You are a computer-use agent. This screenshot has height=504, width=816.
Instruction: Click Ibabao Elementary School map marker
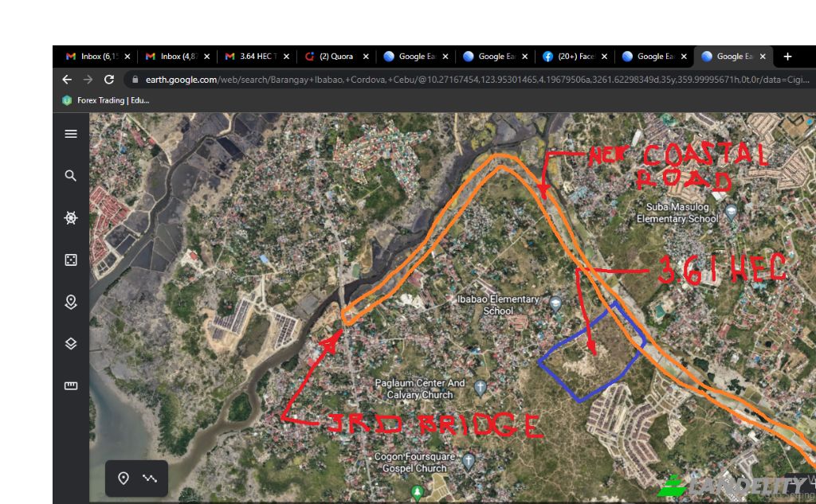[x=556, y=303]
